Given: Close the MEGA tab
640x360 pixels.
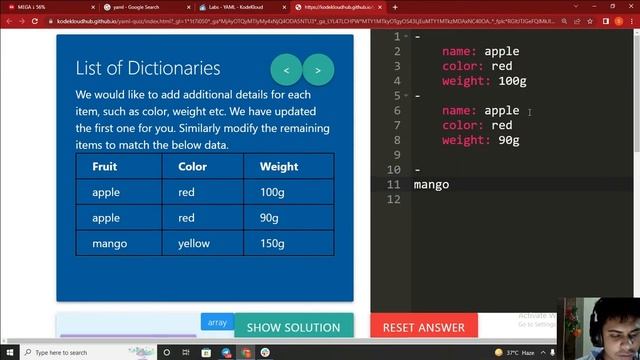Looking at the screenshot, I should (93, 7).
